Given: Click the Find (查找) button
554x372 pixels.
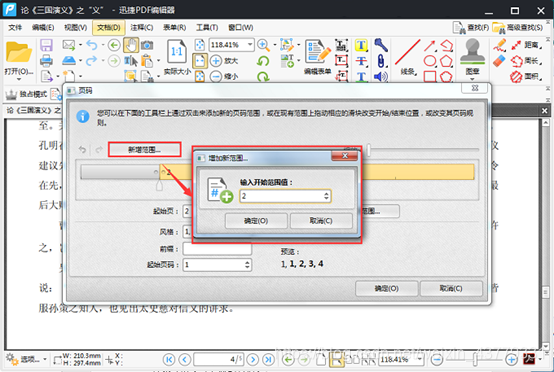Looking at the screenshot, I should point(471,28).
